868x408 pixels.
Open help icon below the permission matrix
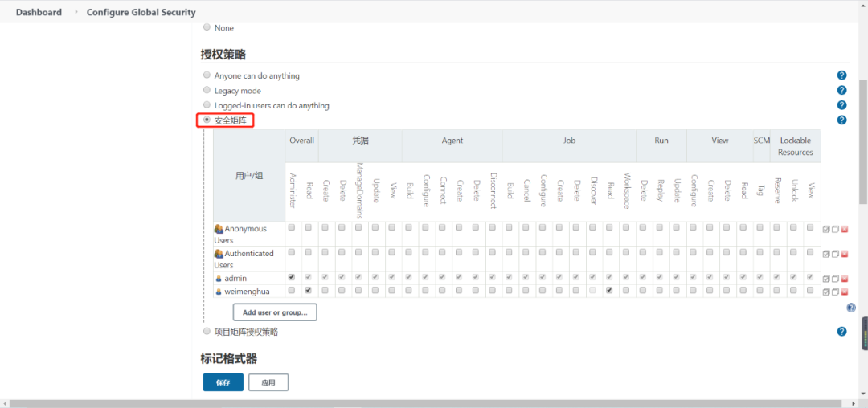[x=851, y=308]
